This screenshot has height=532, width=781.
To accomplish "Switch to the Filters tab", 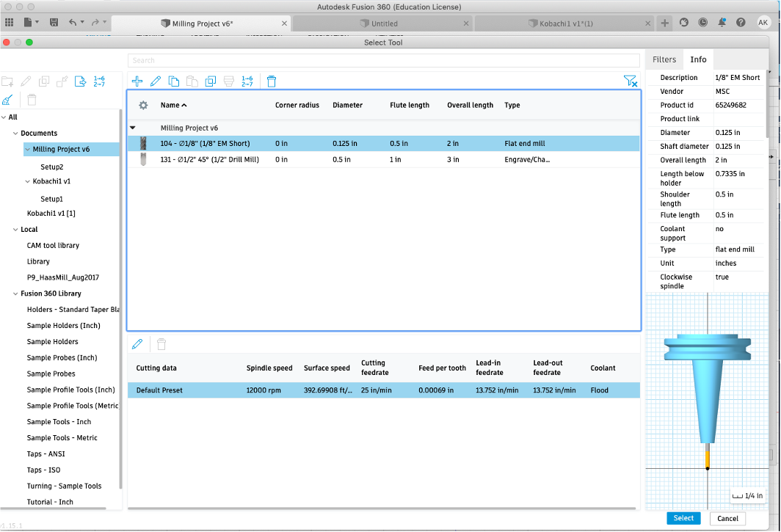I will 664,59.
